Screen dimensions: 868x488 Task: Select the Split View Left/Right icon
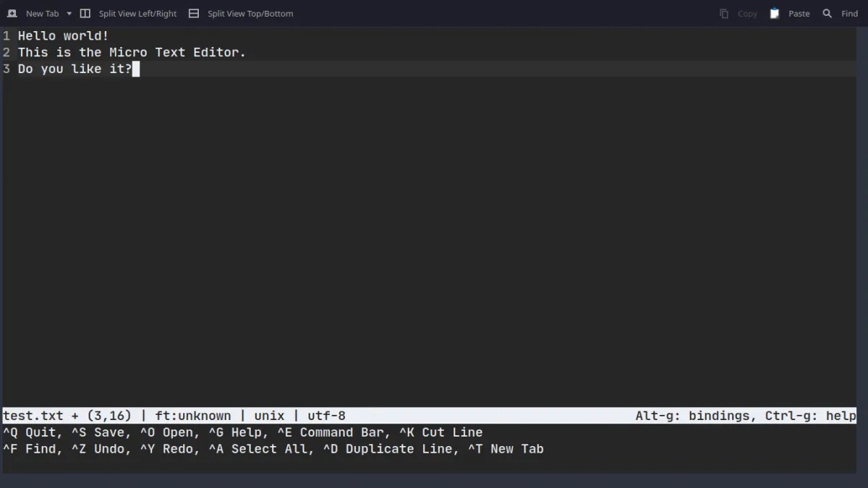coord(85,13)
